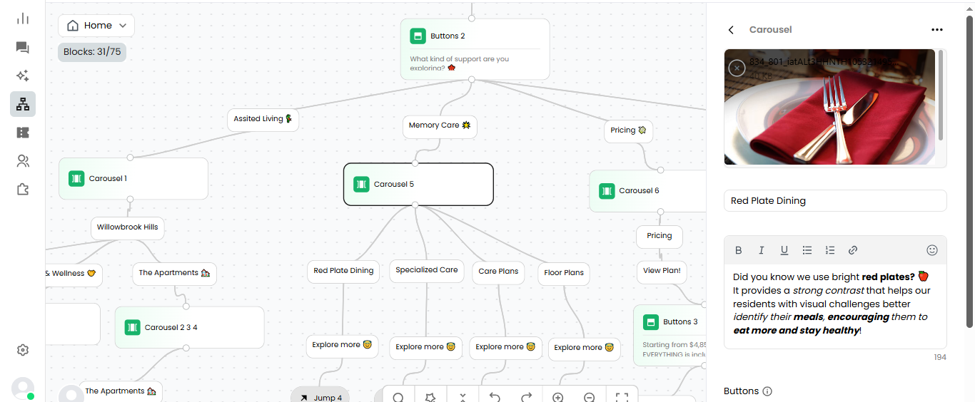This screenshot has width=975, height=402.
Task: Click the Memory Care option node
Action: pos(440,126)
